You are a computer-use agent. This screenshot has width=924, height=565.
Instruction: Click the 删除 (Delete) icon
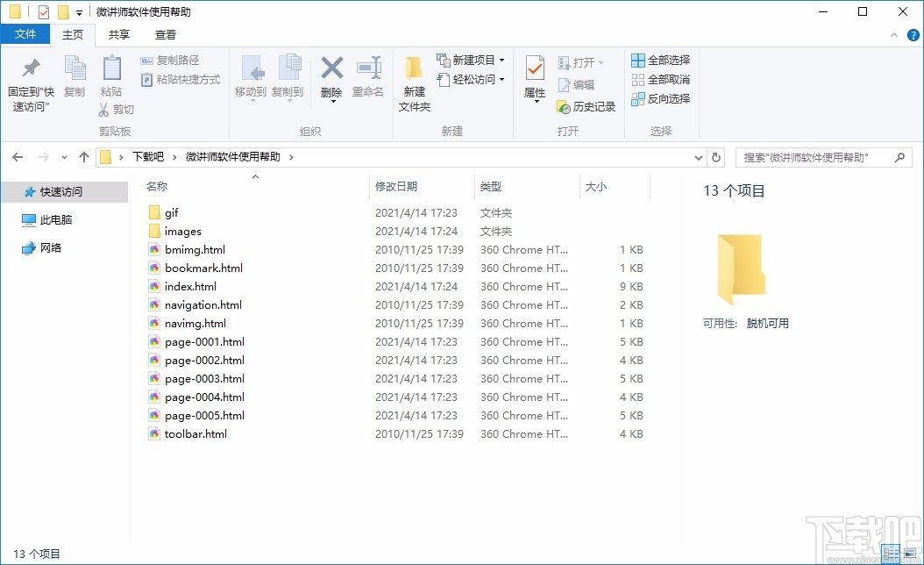331,79
